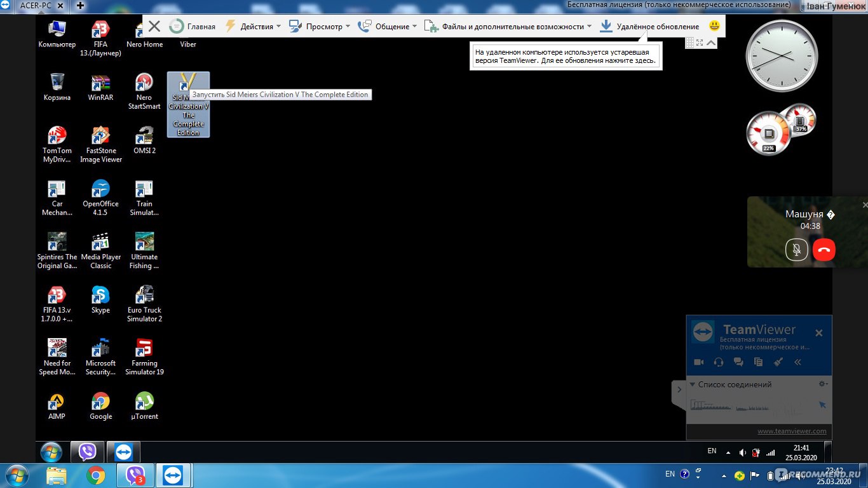Viewport: 868px width, 488px height.
Task: Open the Корзина recycle bin
Action: [57, 87]
